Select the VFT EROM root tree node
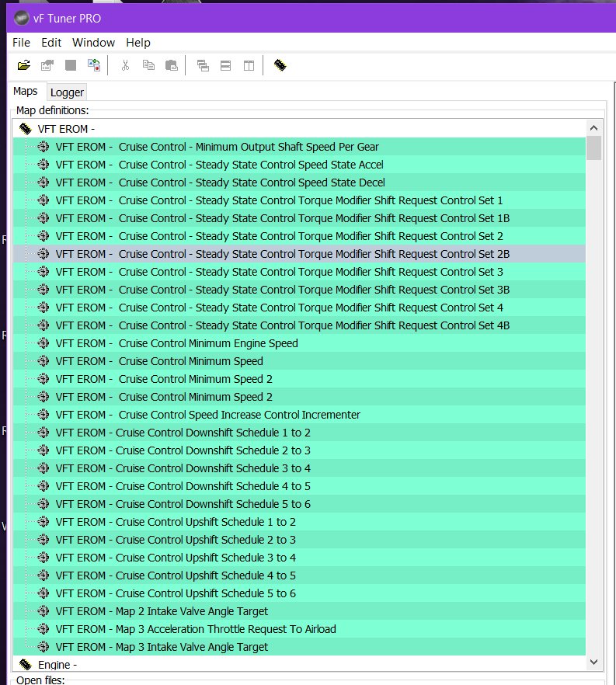This screenshot has width=616, height=685. pos(66,129)
